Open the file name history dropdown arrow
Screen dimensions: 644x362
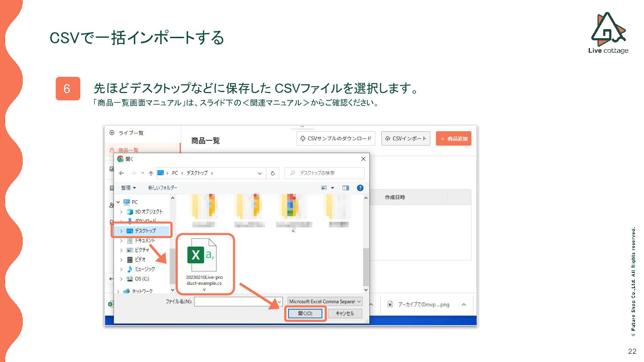(x=279, y=302)
